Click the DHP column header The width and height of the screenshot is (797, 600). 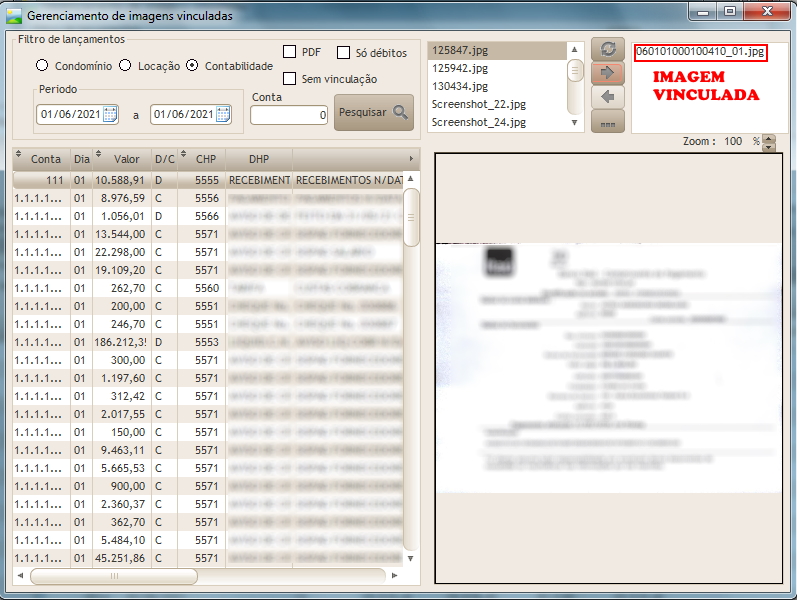point(258,158)
